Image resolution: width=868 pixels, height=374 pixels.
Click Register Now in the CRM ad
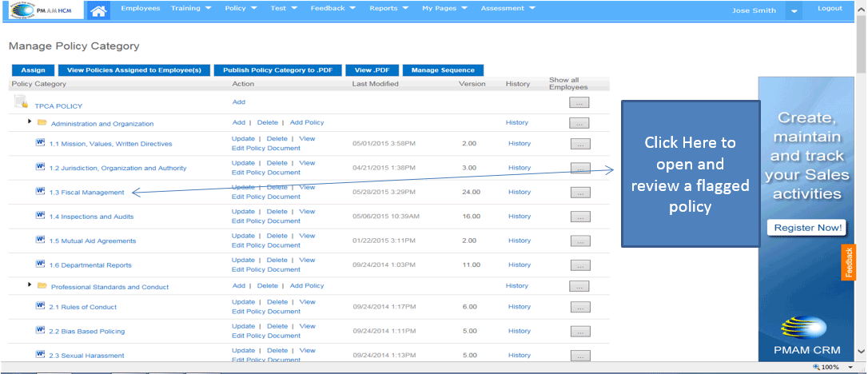pos(806,228)
